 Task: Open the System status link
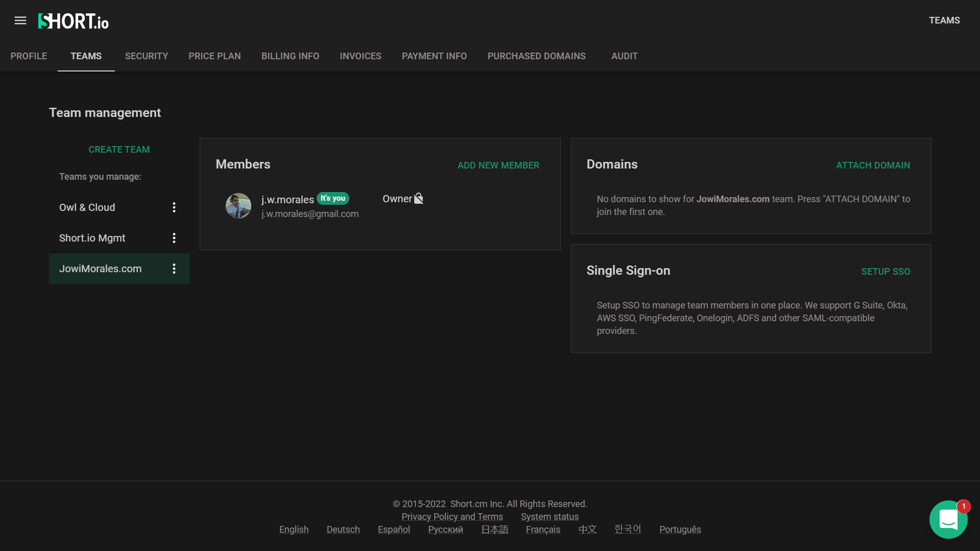[549, 517]
